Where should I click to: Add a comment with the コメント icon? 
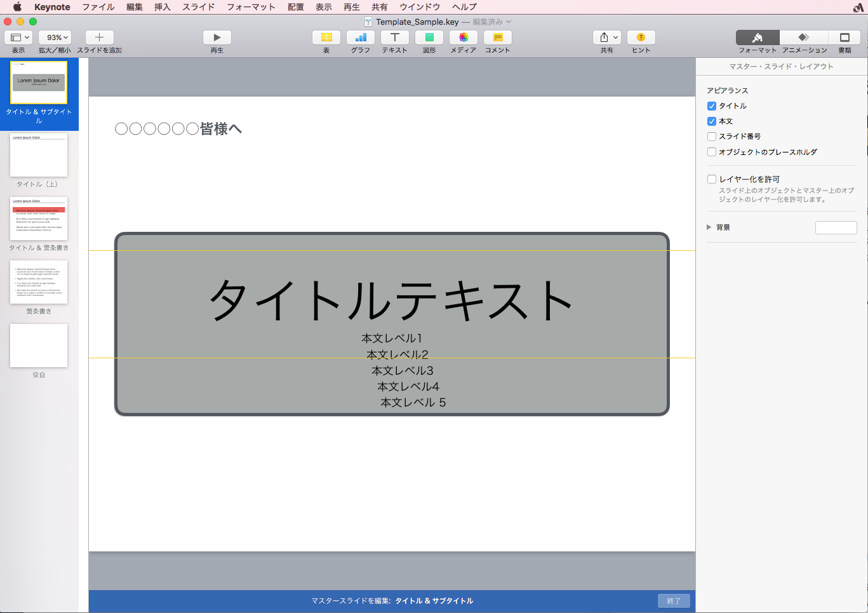(x=497, y=38)
